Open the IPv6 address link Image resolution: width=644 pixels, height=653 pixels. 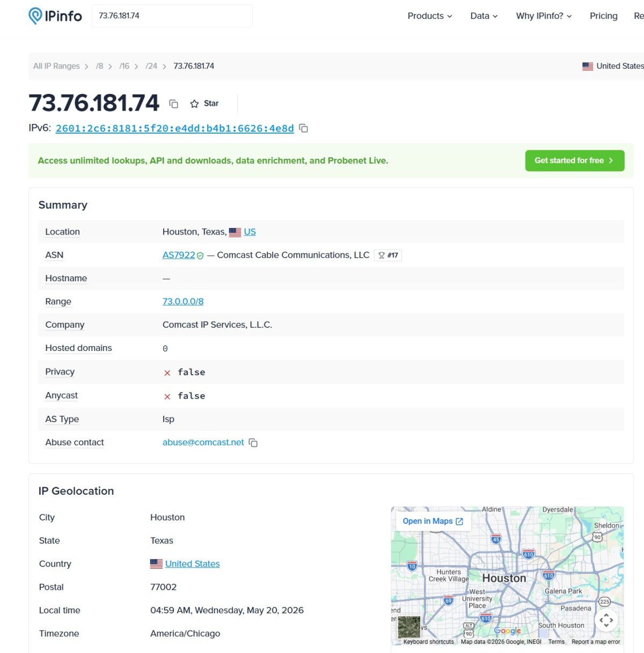(174, 128)
